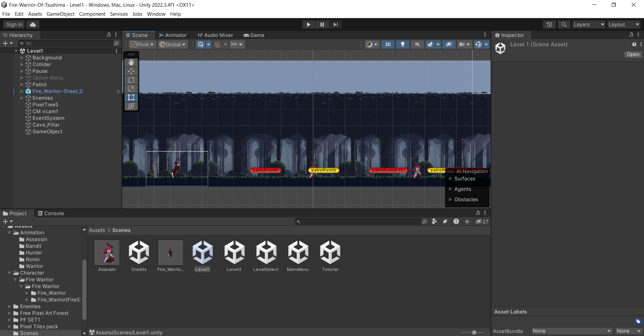Open the Window menu
The width and height of the screenshot is (644, 336).
(x=156, y=14)
